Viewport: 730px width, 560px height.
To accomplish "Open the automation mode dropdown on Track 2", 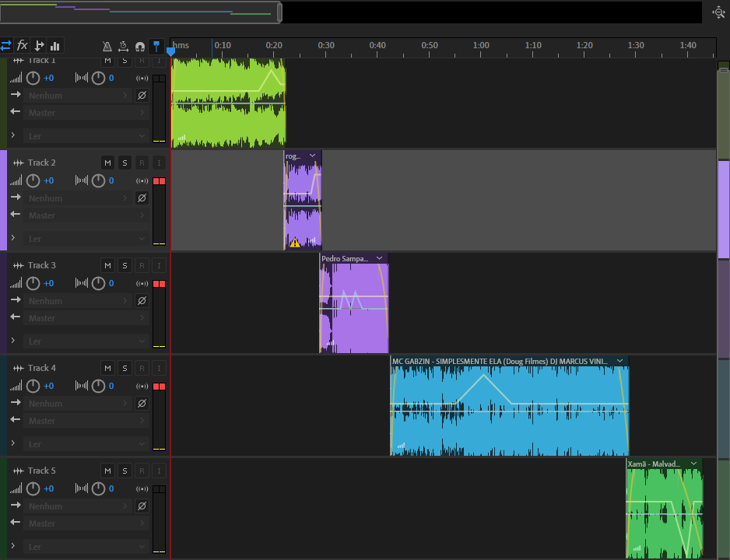I will [x=86, y=238].
